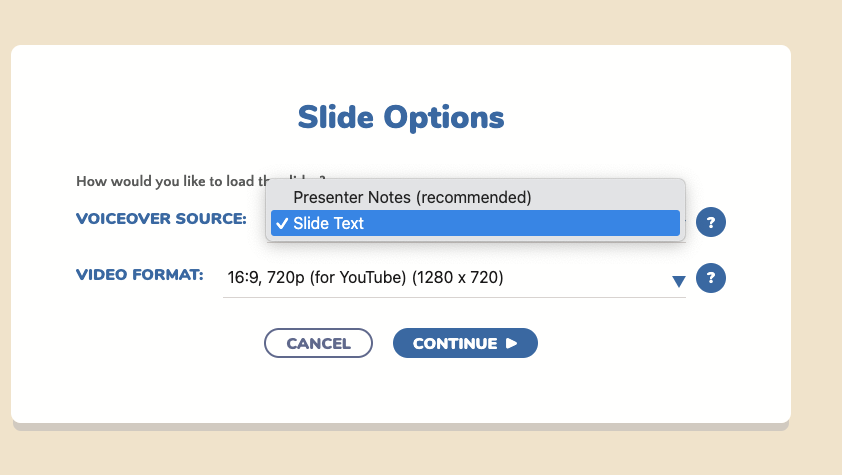
Task: Open help for Voiceover Source
Action: pos(710,223)
